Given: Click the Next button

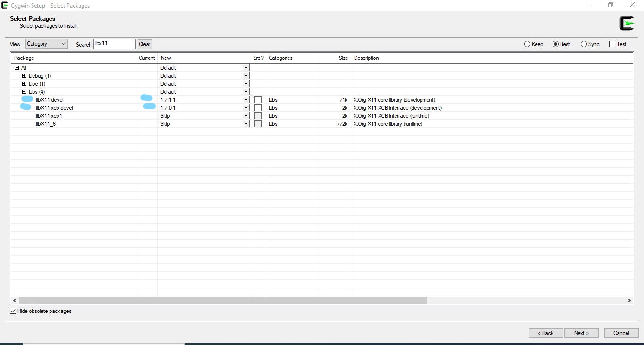Looking at the screenshot, I should pos(581,333).
